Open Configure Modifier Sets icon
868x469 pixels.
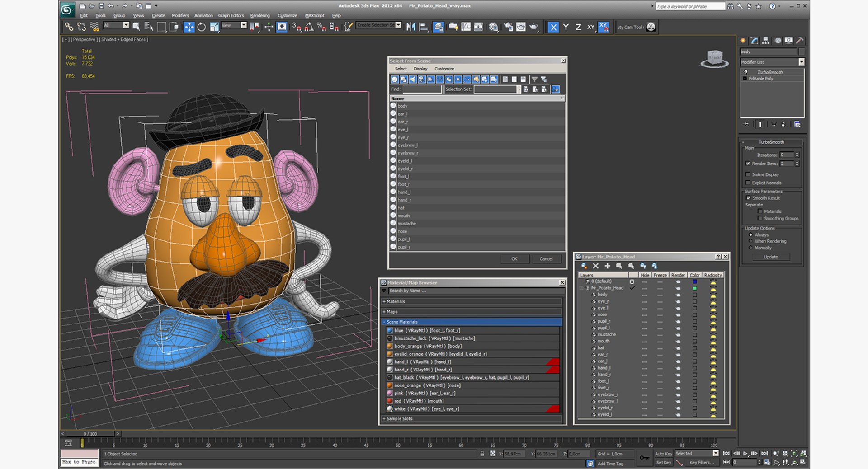(x=797, y=124)
